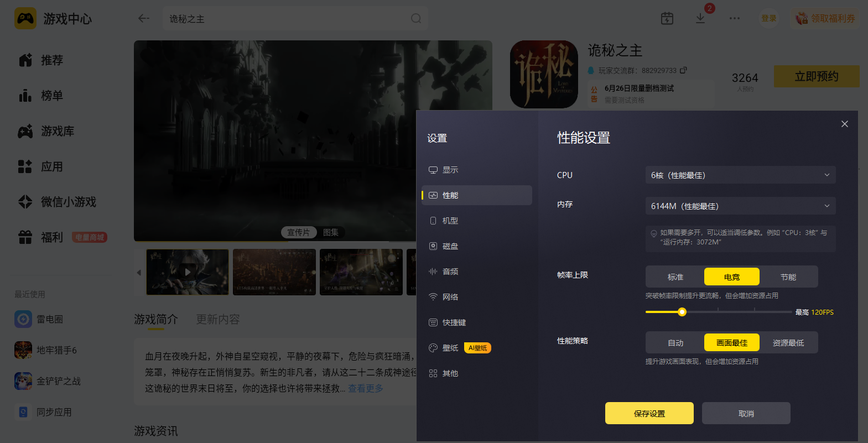Screen dimensions: 868x443
Task: Set performance strategy to 资源最低
Action: (788, 343)
